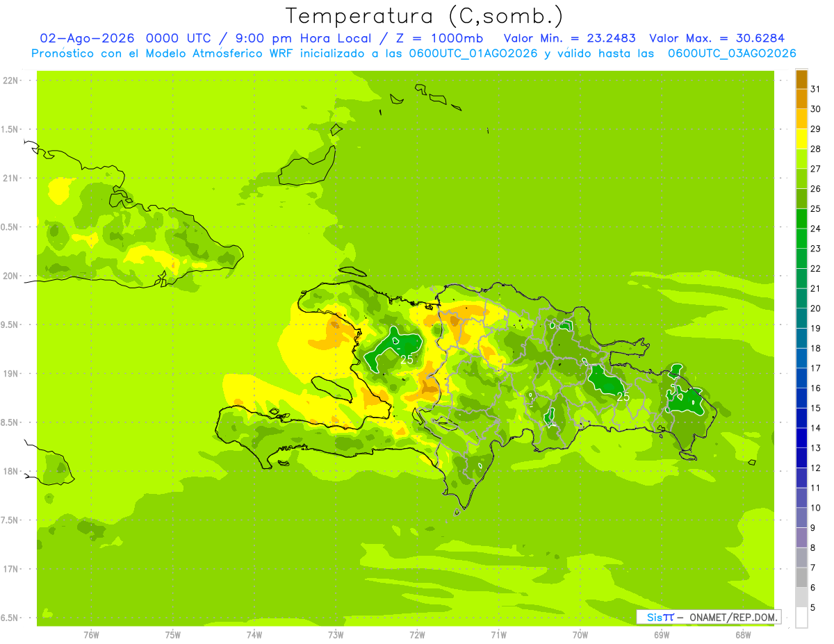Click the "Temperatura (C,somb.)" title
Screen dimensions: 834x644
click(424, 16)
